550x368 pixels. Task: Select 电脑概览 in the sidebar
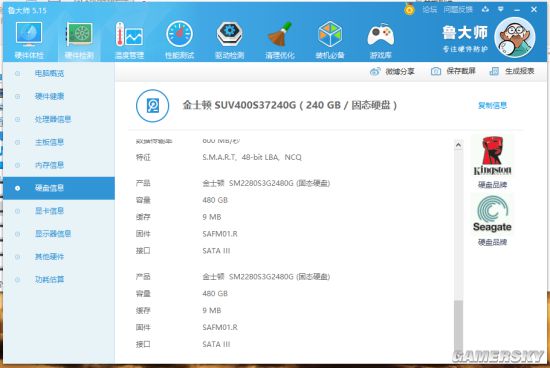(x=59, y=73)
